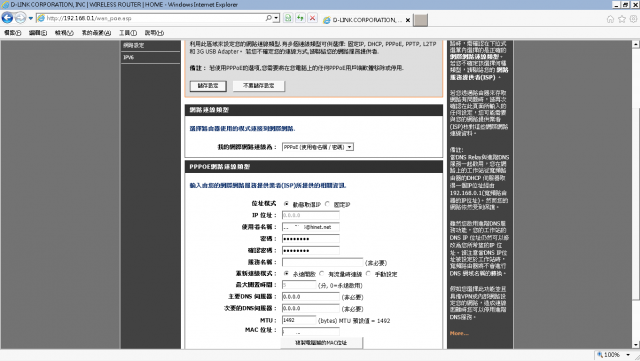Click the page icon in address bar
Screen dimensions: 640x361
tap(41, 18)
